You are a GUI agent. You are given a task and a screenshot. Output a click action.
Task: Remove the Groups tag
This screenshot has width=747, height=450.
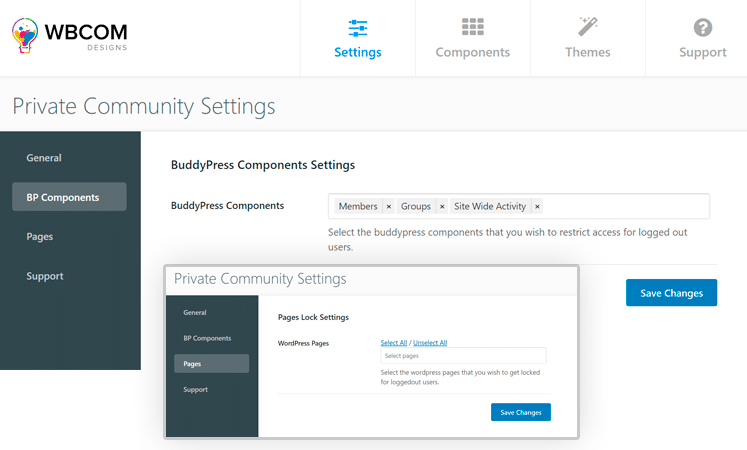click(442, 207)
